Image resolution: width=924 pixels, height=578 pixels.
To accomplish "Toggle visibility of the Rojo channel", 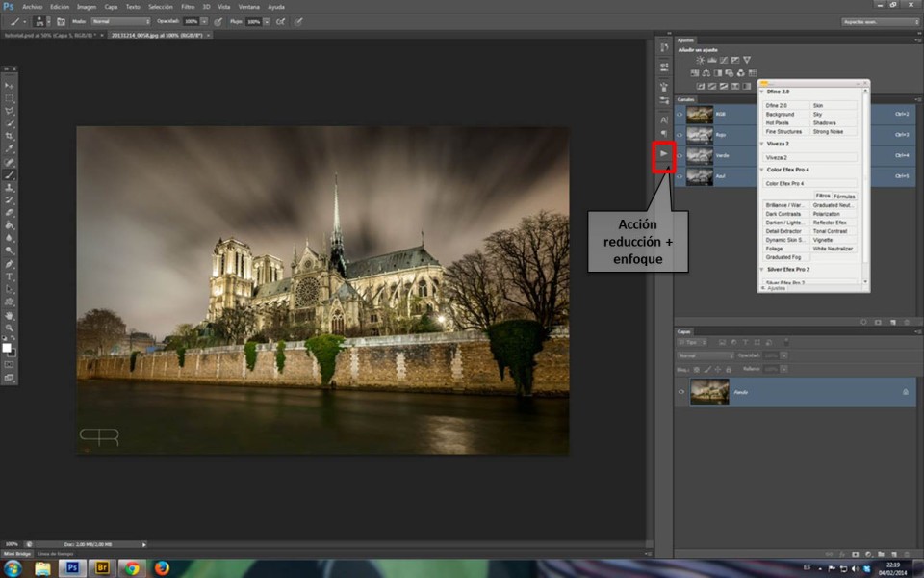I will pos(680,135).
